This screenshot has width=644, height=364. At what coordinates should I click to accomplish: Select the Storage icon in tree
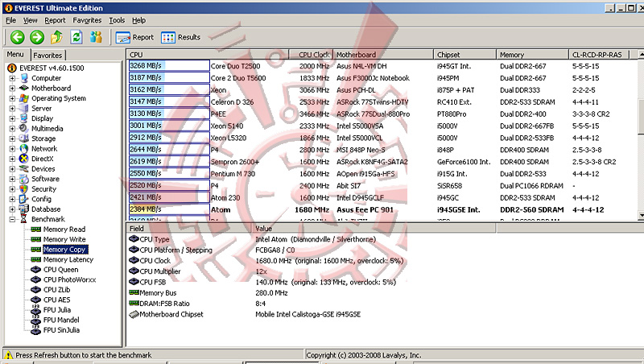pyautogui.click(x=24, y=139)
